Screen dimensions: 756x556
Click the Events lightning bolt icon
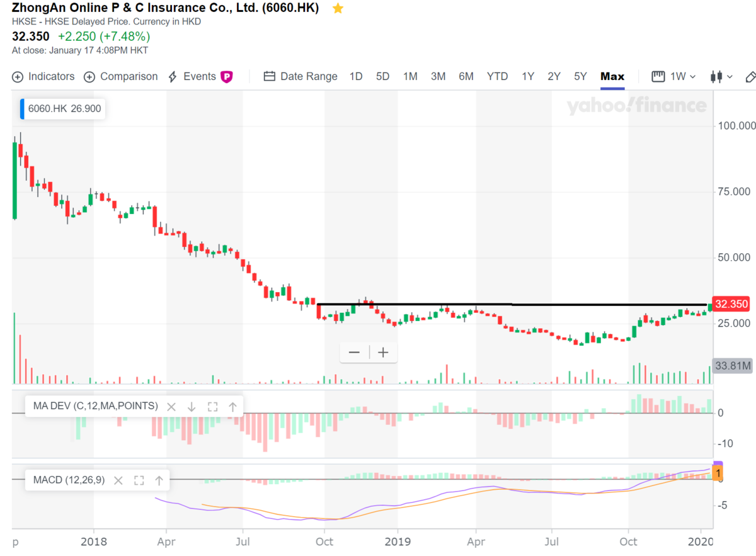[x=173, y=77]
